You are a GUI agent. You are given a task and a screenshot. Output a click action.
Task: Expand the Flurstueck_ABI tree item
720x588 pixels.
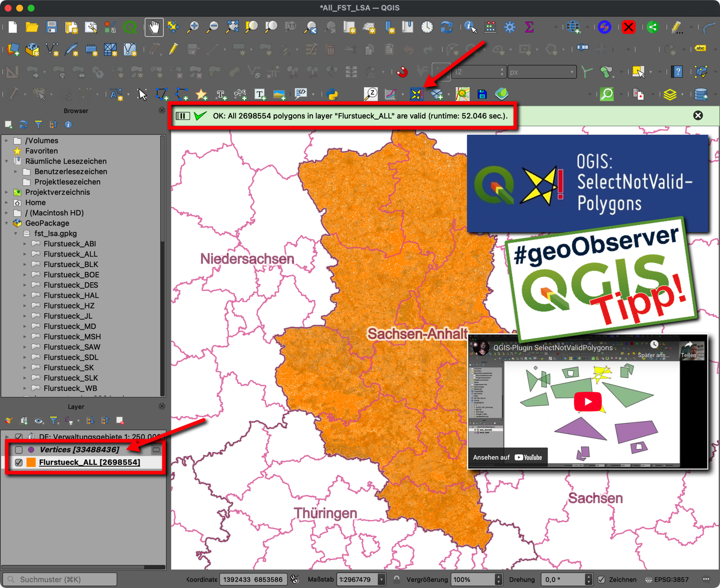point(25,244)
